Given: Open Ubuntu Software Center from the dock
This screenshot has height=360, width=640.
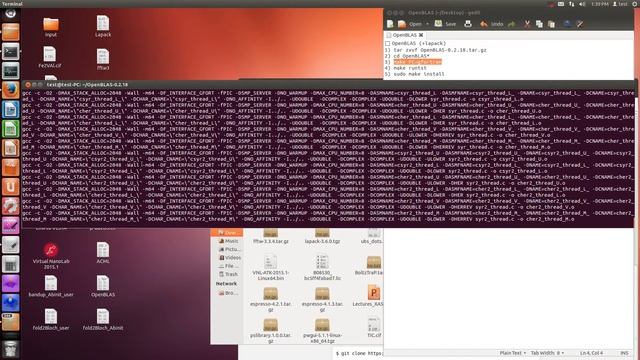Looking at the screenshot, I should (11, 167).
